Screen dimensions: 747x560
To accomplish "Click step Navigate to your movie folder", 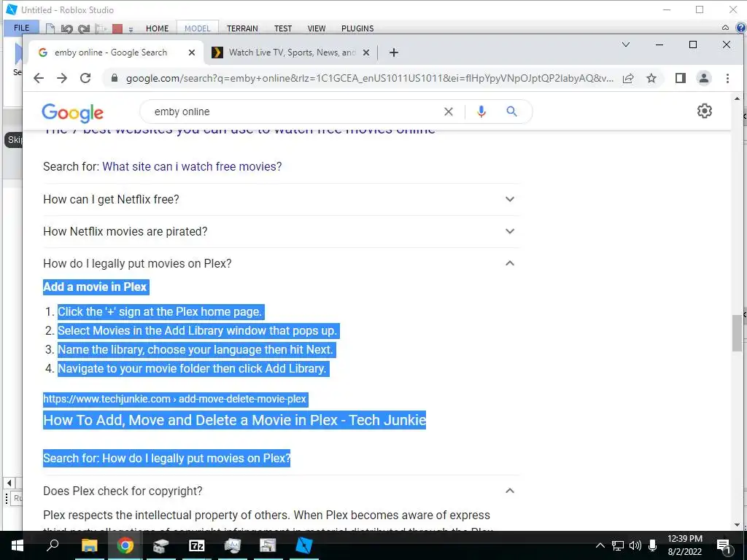I will pos(192,368).
